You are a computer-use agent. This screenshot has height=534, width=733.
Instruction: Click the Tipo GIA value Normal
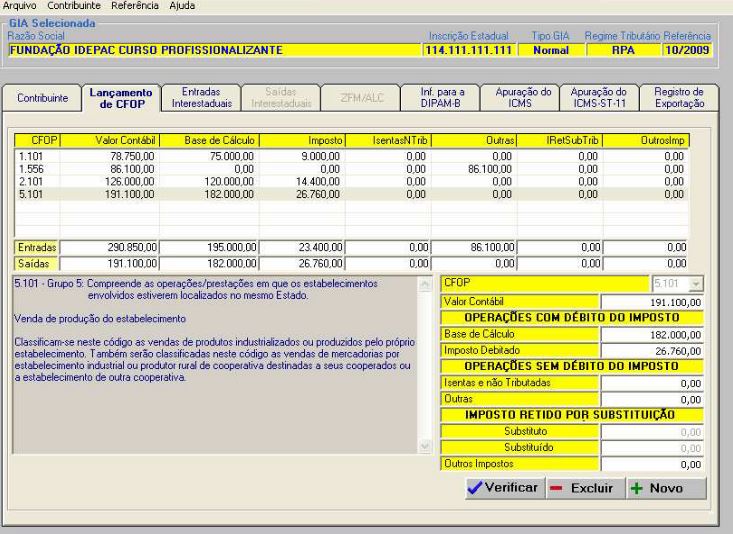coord(551,50)
